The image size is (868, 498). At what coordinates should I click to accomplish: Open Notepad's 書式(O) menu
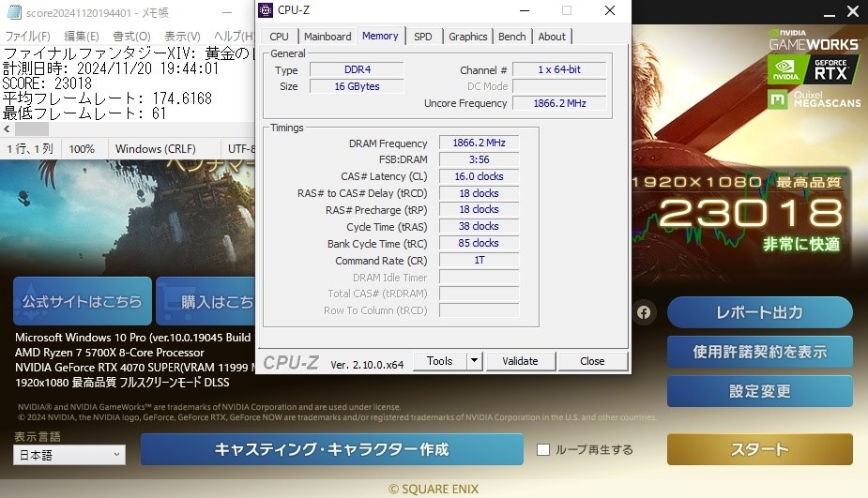click(x=131, y=36)
